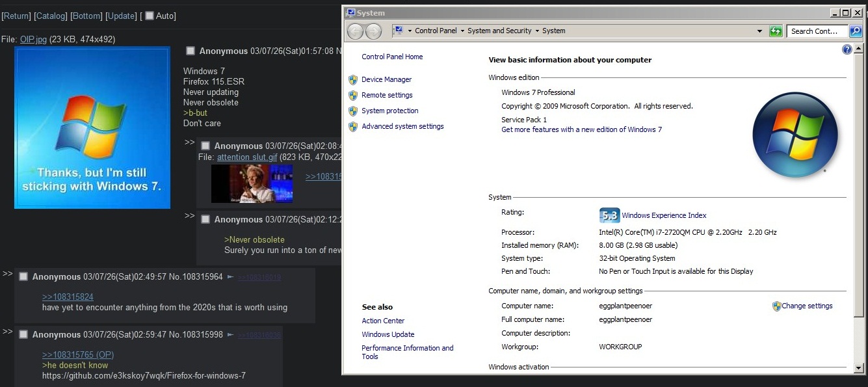Click the computer icon in the address bar
This screenshot has height=387, width=868.
[x=399, y=31]
